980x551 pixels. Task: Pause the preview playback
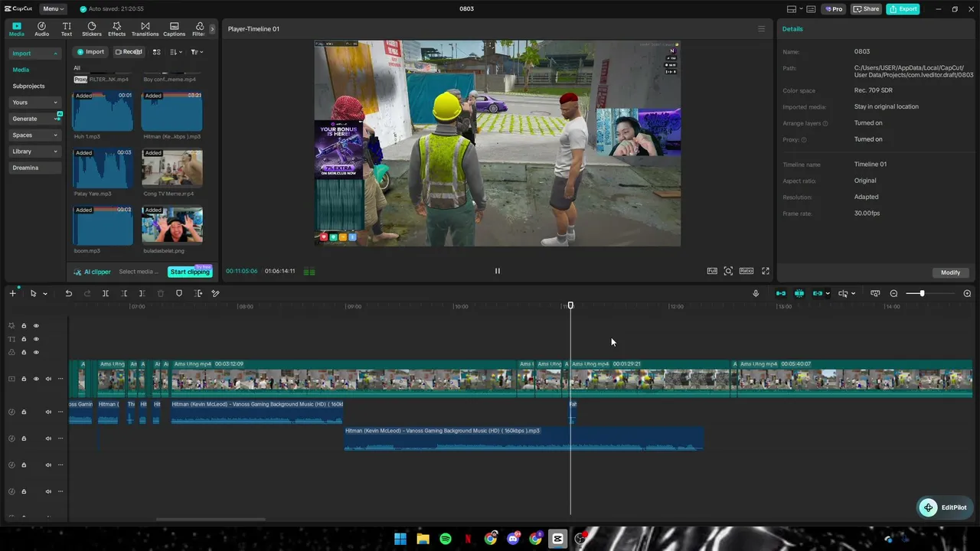click(x=498, y=271)
